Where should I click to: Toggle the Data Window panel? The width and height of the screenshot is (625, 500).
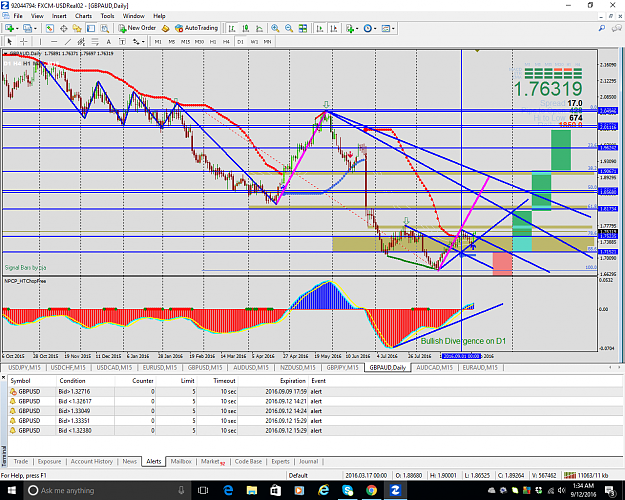pyautogui.click(x=63, y=28)
